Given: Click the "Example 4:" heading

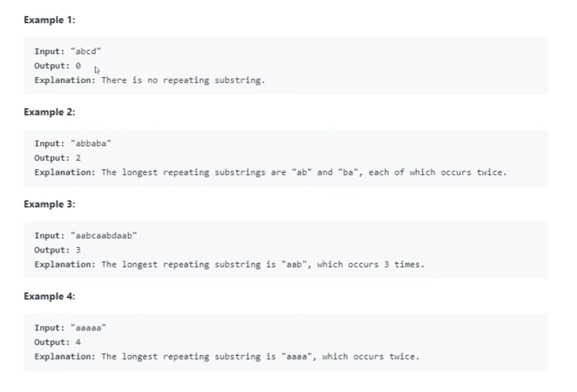Looking at the screenshot, I should [49, 296].
